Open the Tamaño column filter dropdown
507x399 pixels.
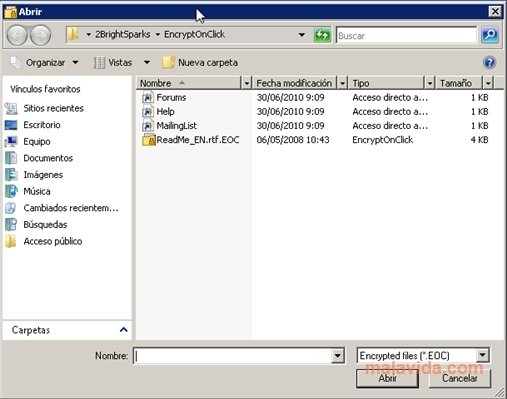coord(488,83)
